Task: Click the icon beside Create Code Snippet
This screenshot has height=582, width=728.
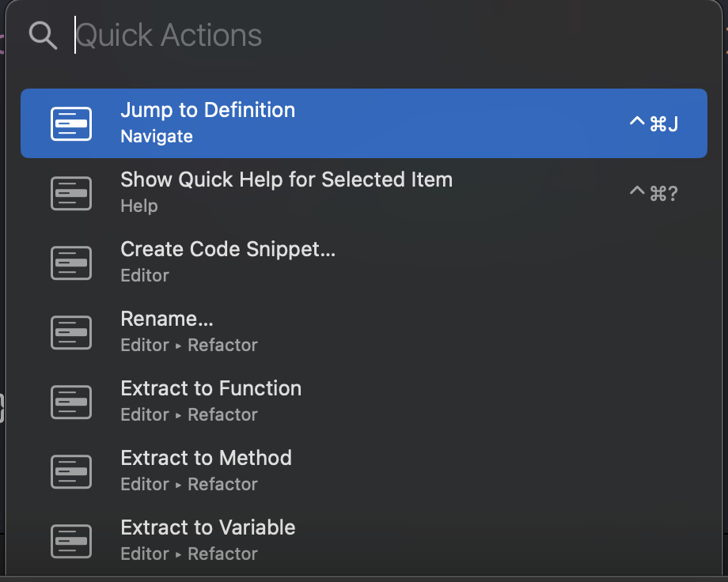Action: tap(71, 263)
